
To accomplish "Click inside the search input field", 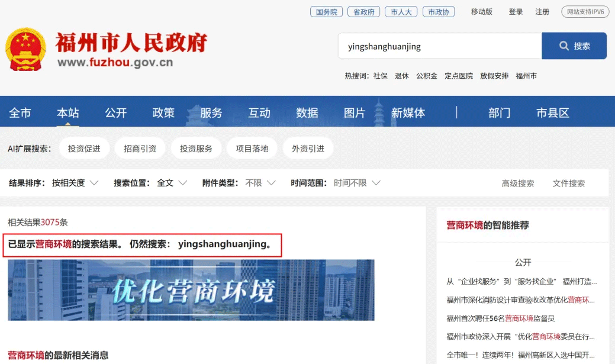I will pyautogui.click(x=439, y=46).
